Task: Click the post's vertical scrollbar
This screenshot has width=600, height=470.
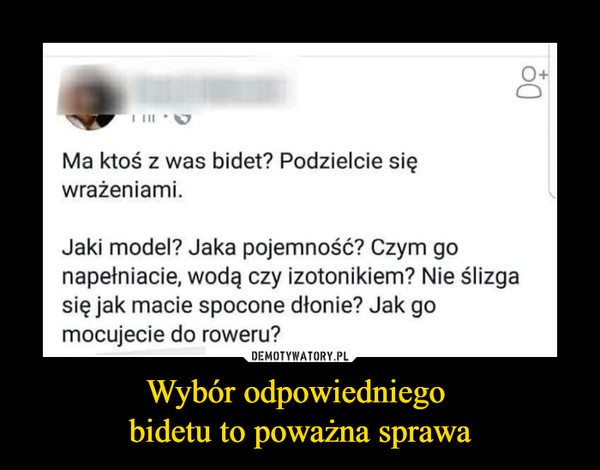Action: pos(551,121)
